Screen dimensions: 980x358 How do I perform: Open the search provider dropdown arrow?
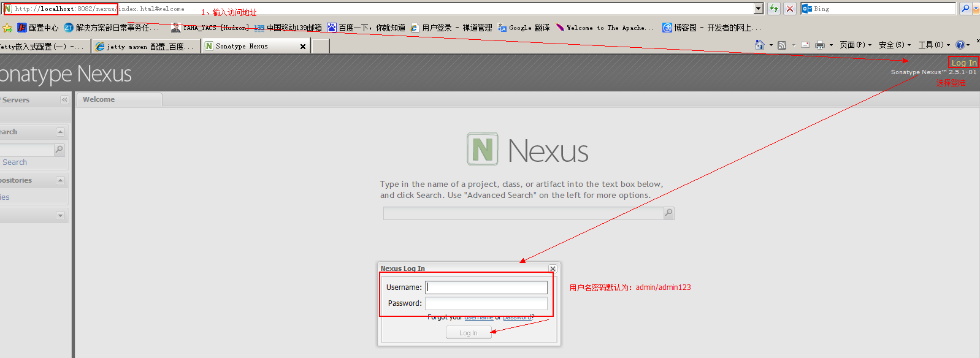point(976,9)
